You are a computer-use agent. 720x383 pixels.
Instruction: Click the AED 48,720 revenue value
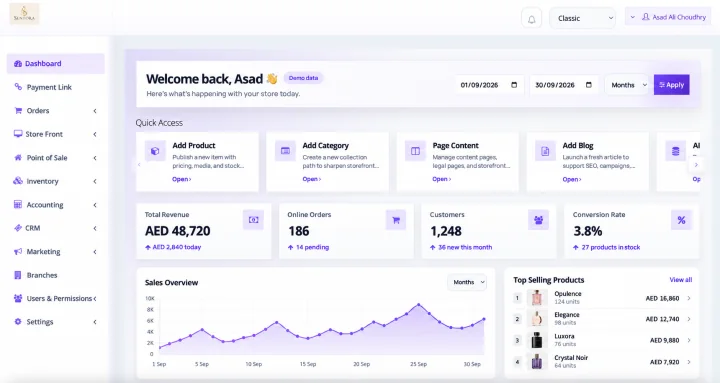click(178, 231)
